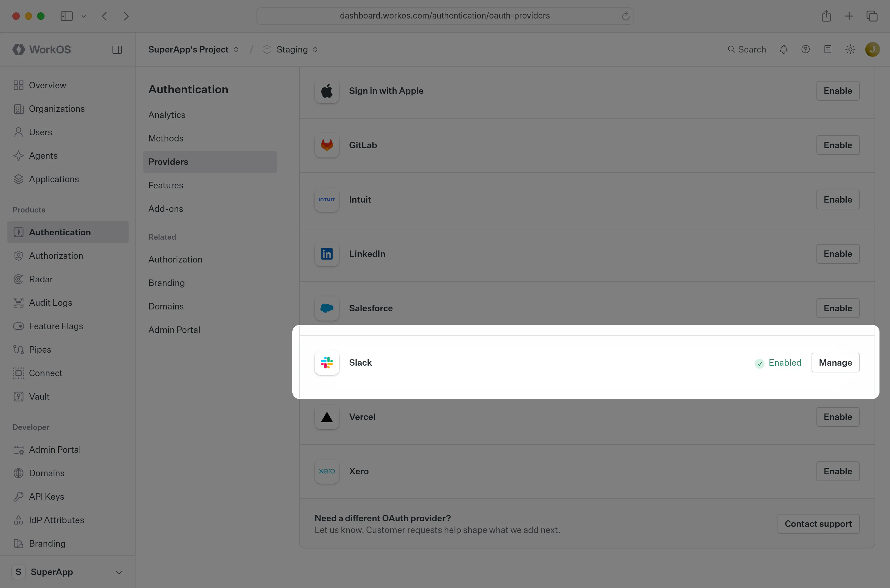Click the Xero logo icon
Viewport: 890px width, 588px height.
point(327,471)
